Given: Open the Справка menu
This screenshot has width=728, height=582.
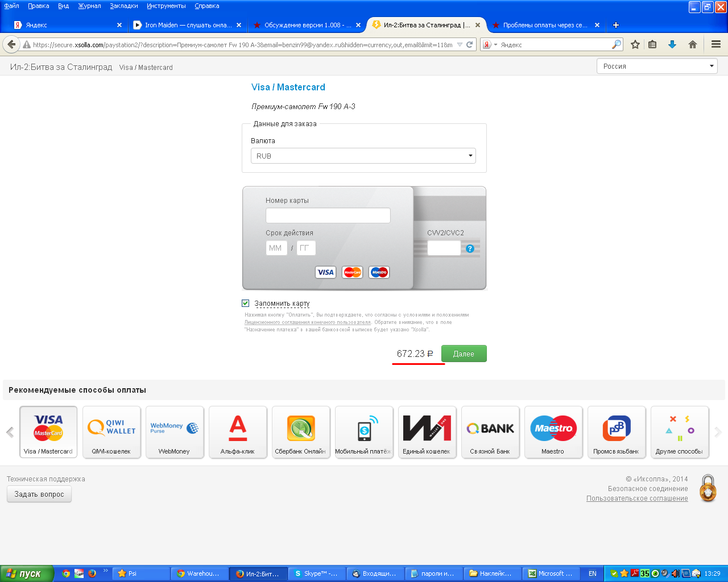Looking at the screenshot, I should (x=207, y=6).
